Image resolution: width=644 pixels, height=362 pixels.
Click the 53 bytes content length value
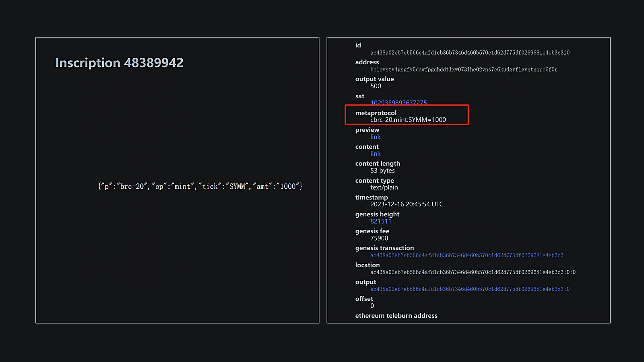tap(382, 171)
